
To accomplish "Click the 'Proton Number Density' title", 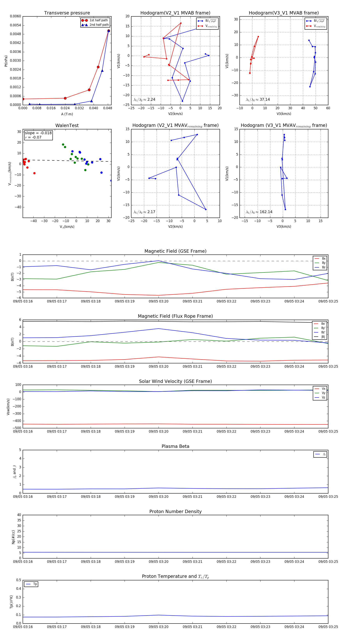I will 175,511.
